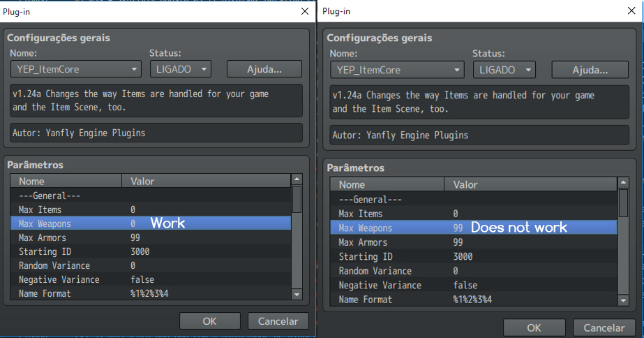The image size is (644, 338).
Task: Click scroll-up arrow of right parameter list
Action: [623, 182]
